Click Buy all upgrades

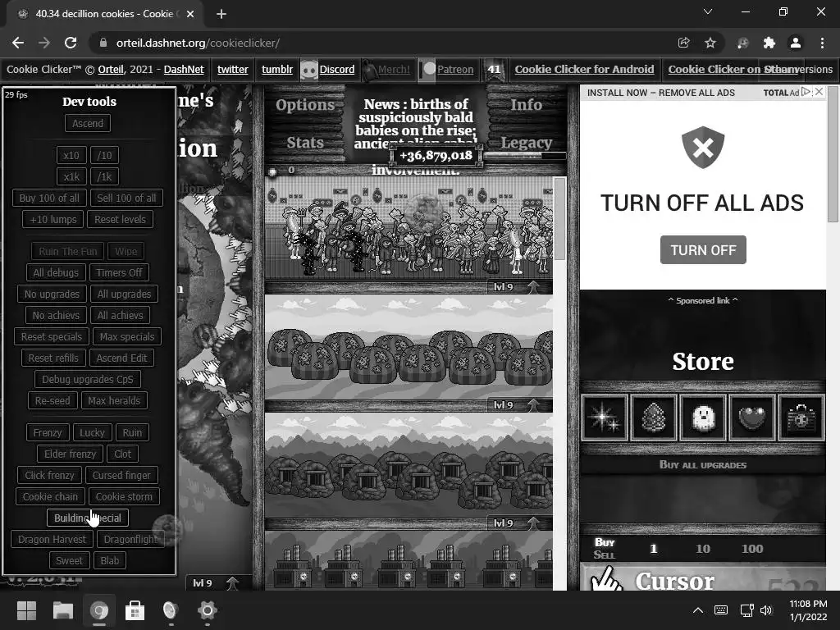click(702, 465)
